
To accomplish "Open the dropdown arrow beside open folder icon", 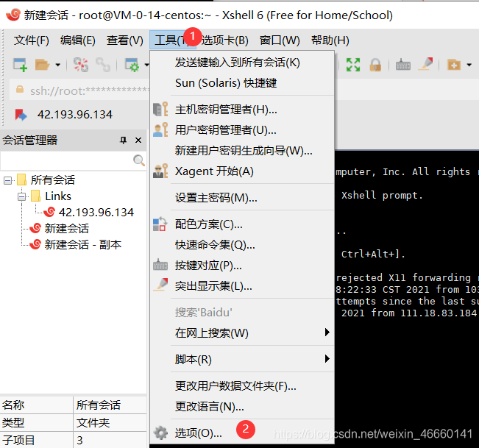I will click(x=57, y=65).
